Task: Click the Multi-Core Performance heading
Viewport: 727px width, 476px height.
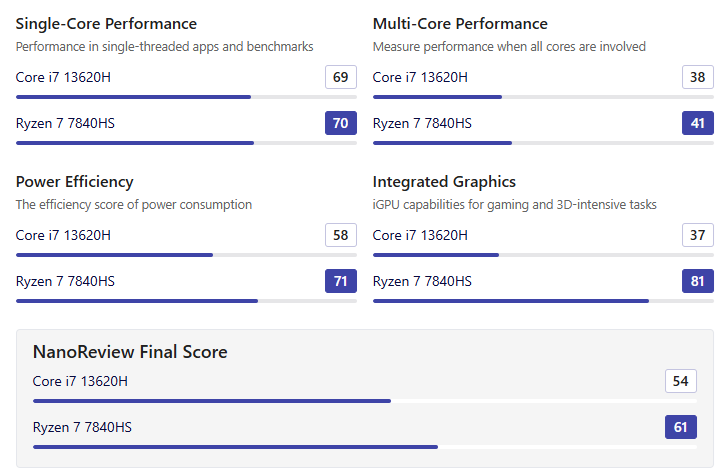Action: (460, 24)
